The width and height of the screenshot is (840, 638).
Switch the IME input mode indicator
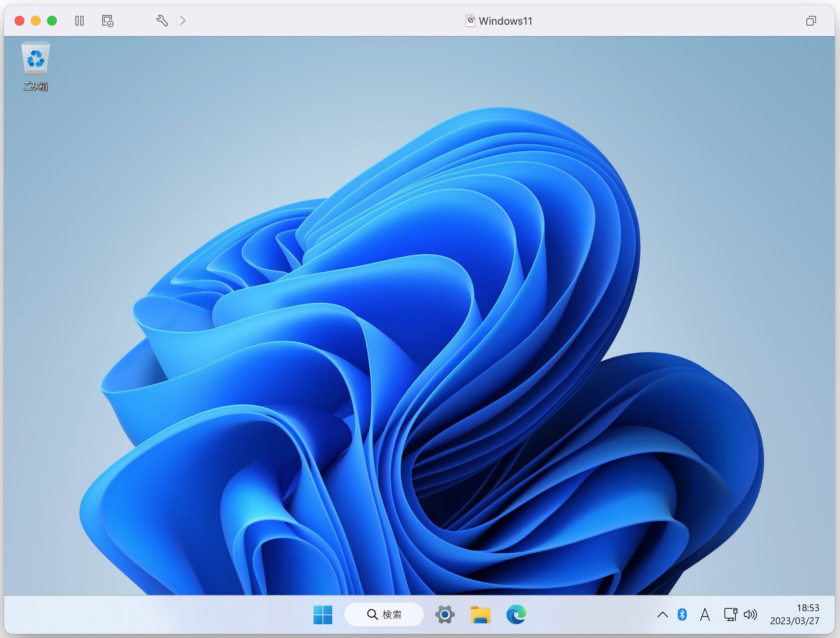(x=705, y=614)
